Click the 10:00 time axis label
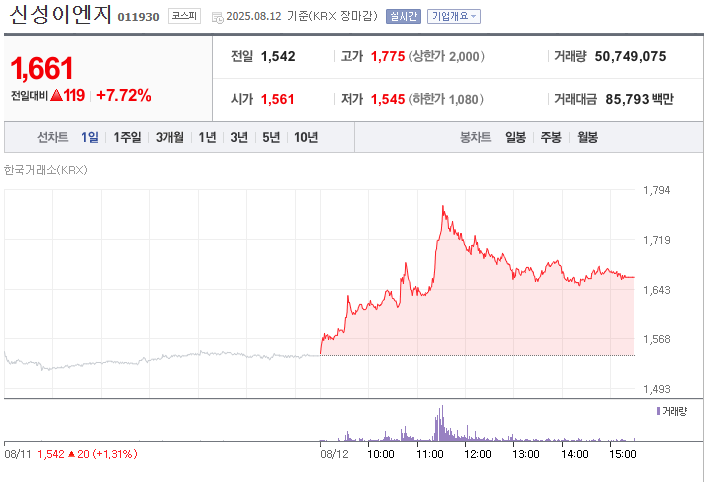This screenshot has width=704, height=482. (381, 454)
